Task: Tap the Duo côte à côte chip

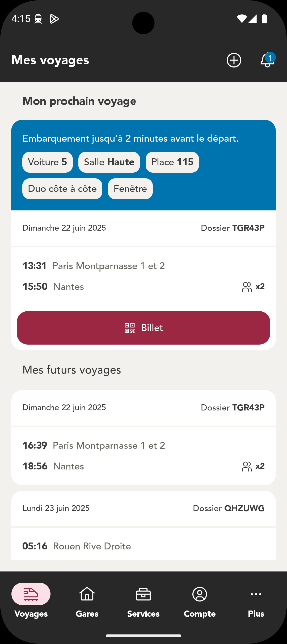Action: point(62,189)
